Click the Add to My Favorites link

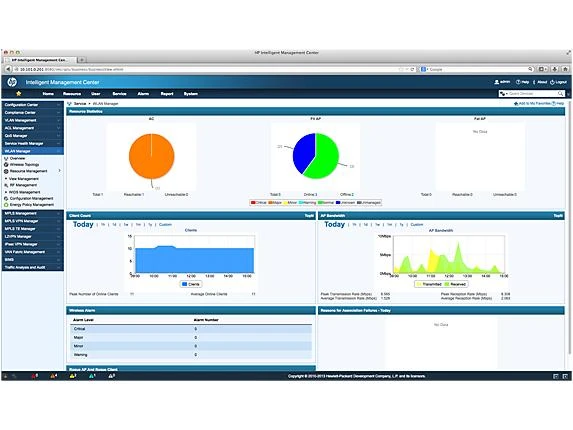[532, 104]
